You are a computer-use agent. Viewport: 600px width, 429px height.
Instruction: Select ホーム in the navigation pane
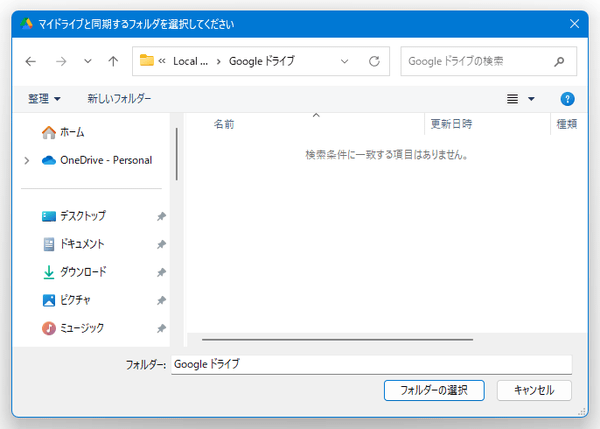[72, 132]
